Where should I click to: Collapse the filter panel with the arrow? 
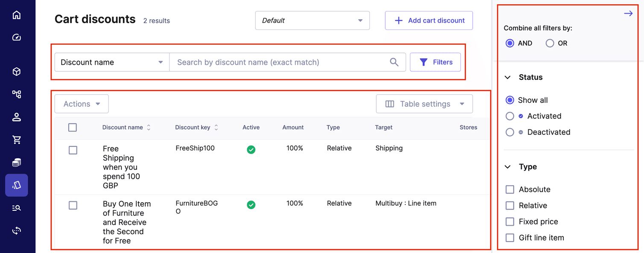(x=628, y=13)
